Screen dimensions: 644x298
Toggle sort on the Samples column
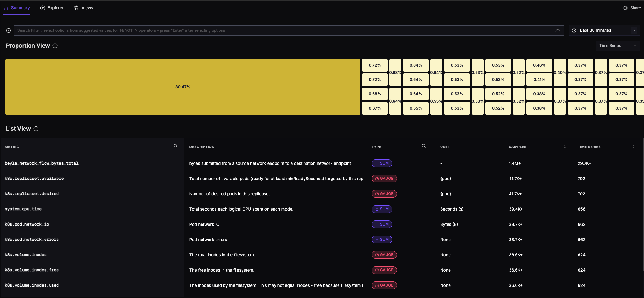[565, 147]
